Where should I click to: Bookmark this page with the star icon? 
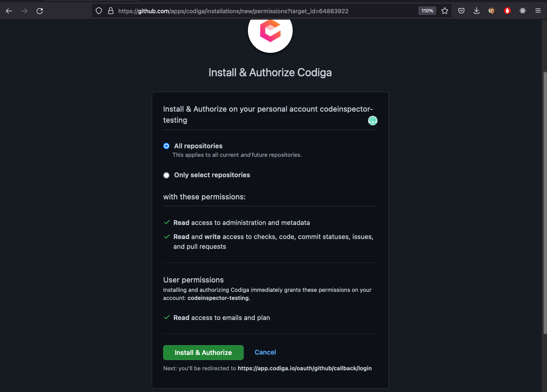[x=445, y=11]
